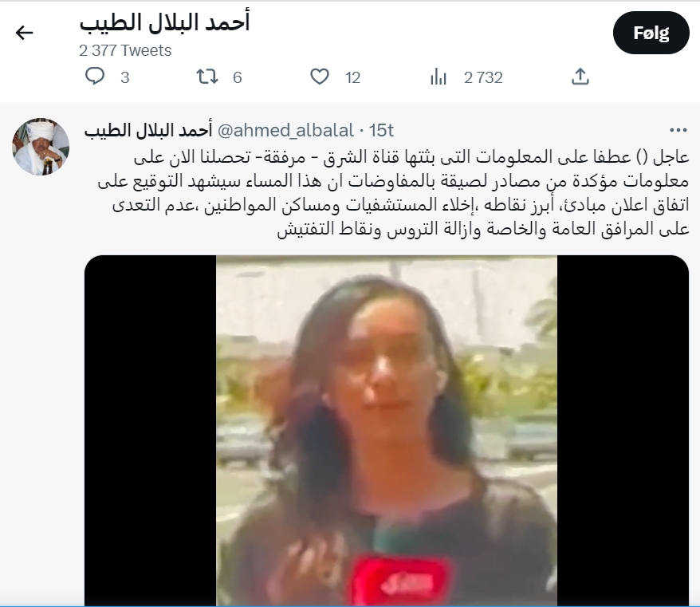Share the tweet via upload arrow icon

pyautogui.click(x=580, y=77)
